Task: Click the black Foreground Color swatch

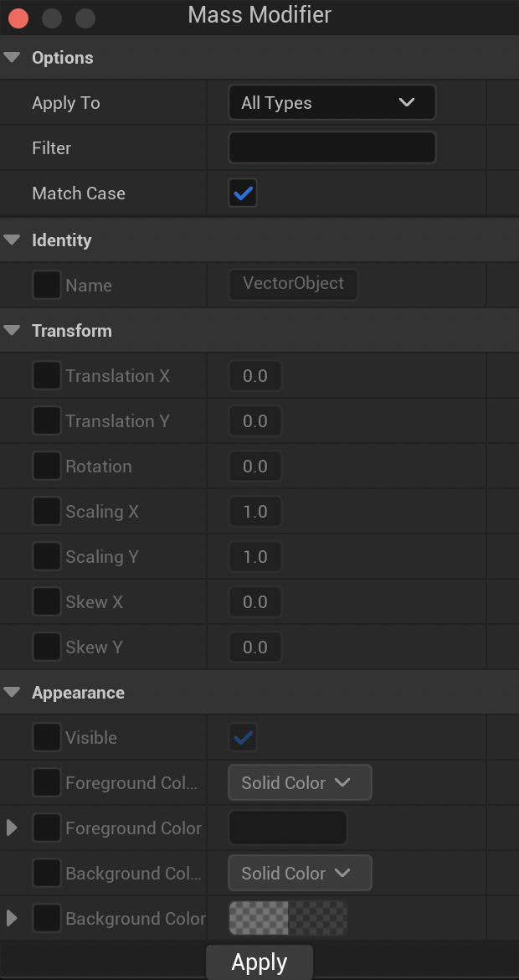Action: coord(287,828)
